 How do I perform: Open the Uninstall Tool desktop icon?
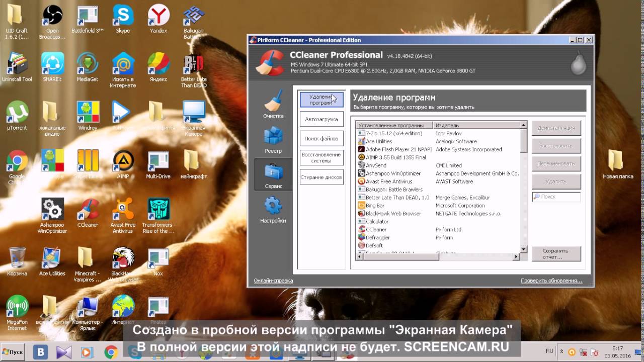17,67
